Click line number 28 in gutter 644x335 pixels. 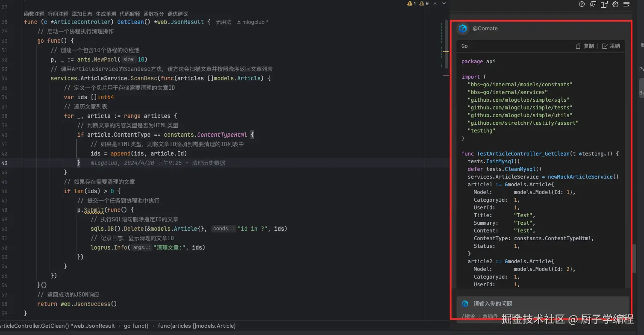[4, 22]
